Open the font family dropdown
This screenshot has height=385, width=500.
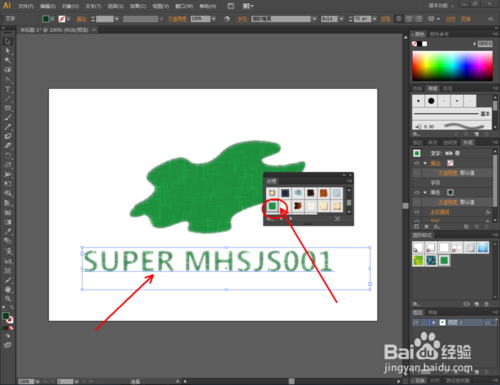click(314, 19)
